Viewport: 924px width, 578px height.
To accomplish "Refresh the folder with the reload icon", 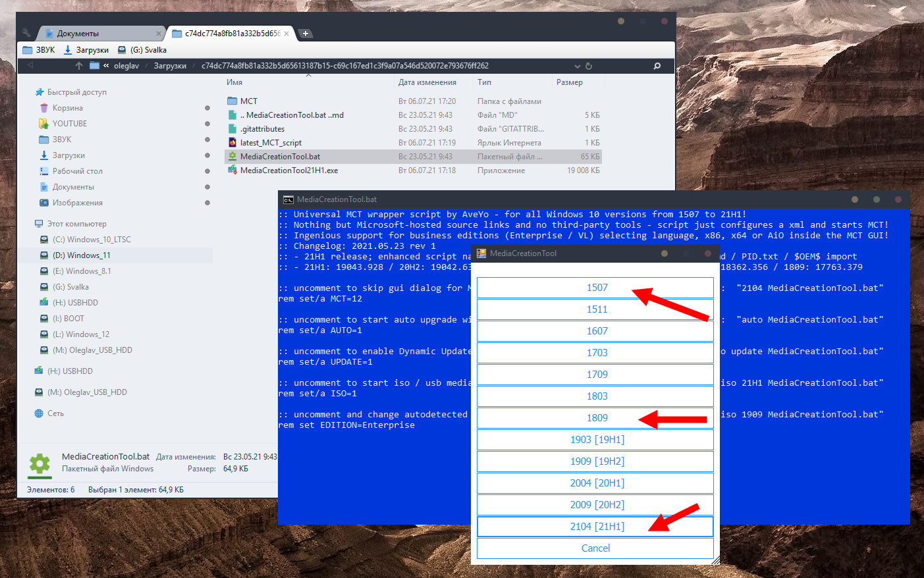I will tap(589, 66).
